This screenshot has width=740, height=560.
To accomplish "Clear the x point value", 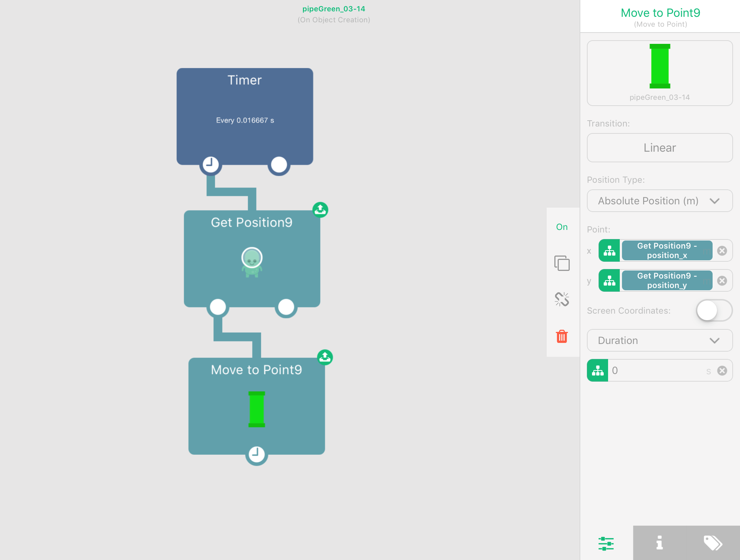I will tap(722, 251).
